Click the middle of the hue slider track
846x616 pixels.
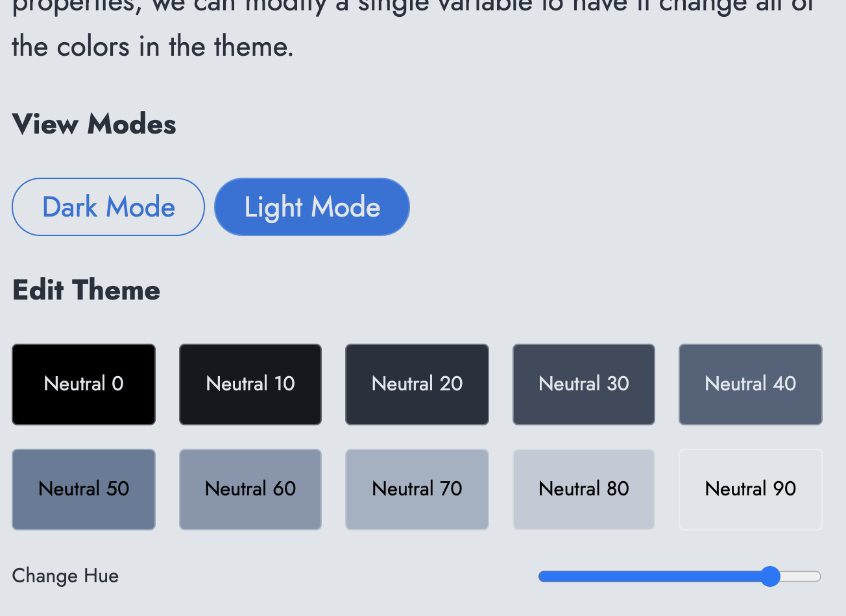(x=679, y=576)
